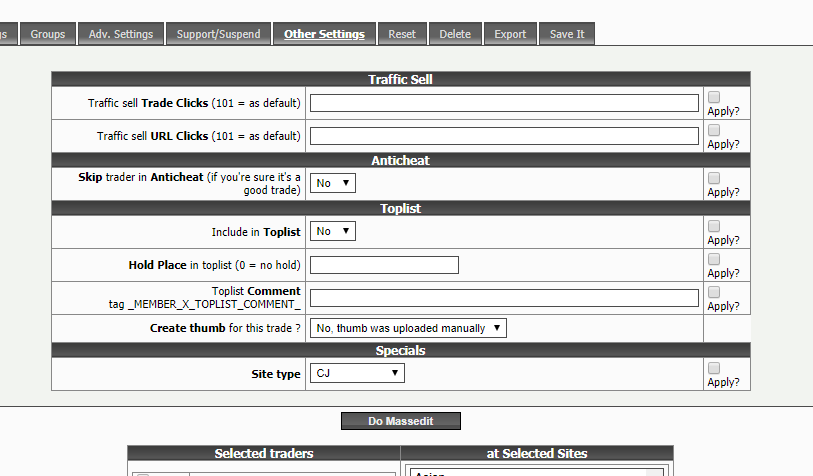Tick Apply checkbox for Trade Clicks
Screen dimensions: 813x476
click(714, 97)
